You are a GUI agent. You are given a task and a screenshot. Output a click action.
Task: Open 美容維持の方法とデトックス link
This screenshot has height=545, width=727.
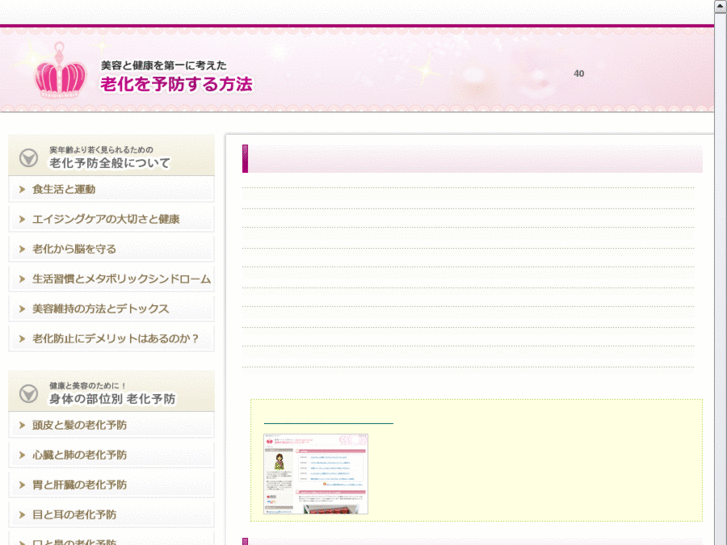[111, 308]
